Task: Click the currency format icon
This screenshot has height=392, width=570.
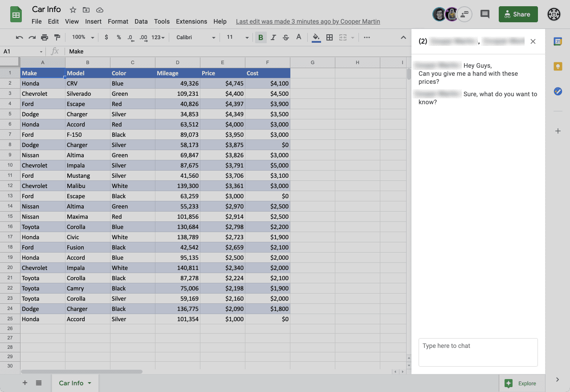Action: tap(106, 37)
